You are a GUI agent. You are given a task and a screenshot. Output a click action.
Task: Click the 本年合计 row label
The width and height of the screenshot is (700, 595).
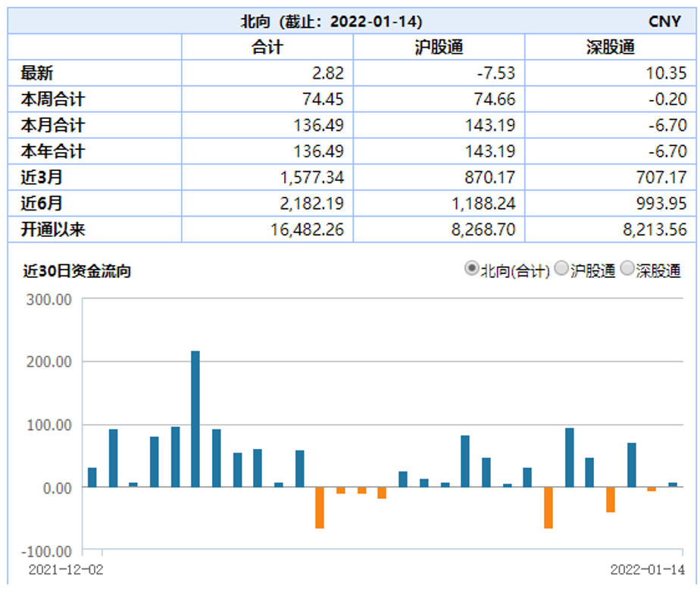(53, 151)
